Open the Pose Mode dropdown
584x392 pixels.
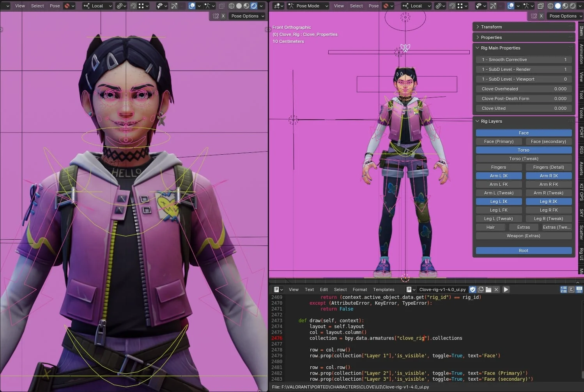(308, 6)
